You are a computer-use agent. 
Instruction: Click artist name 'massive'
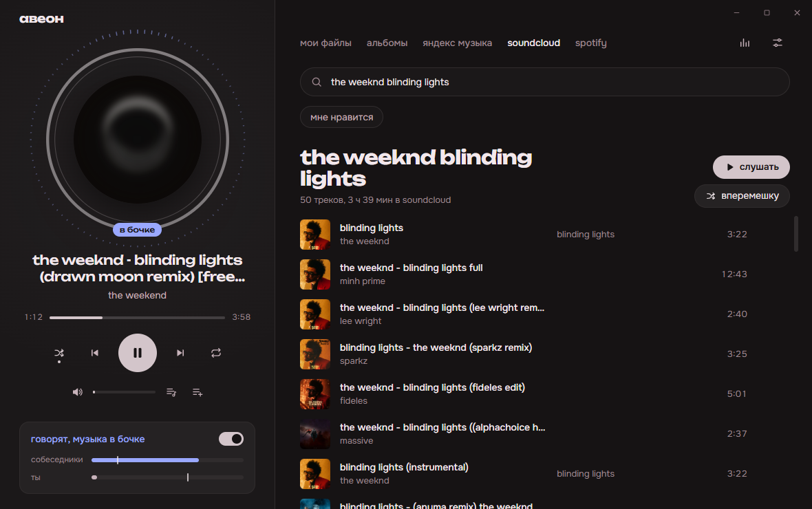point(356,441)
